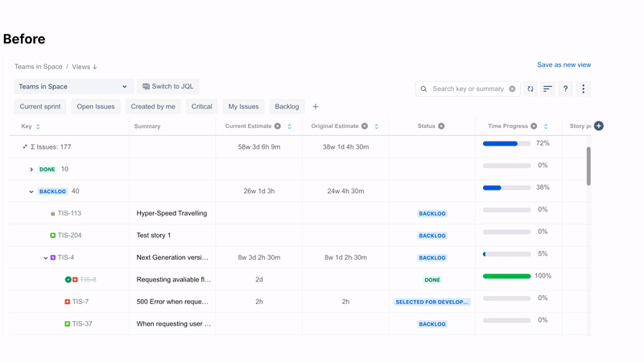Click the collapse-all icon beside Issues: 177
Screen dimensions: 644x362
(x=25, y=146)
